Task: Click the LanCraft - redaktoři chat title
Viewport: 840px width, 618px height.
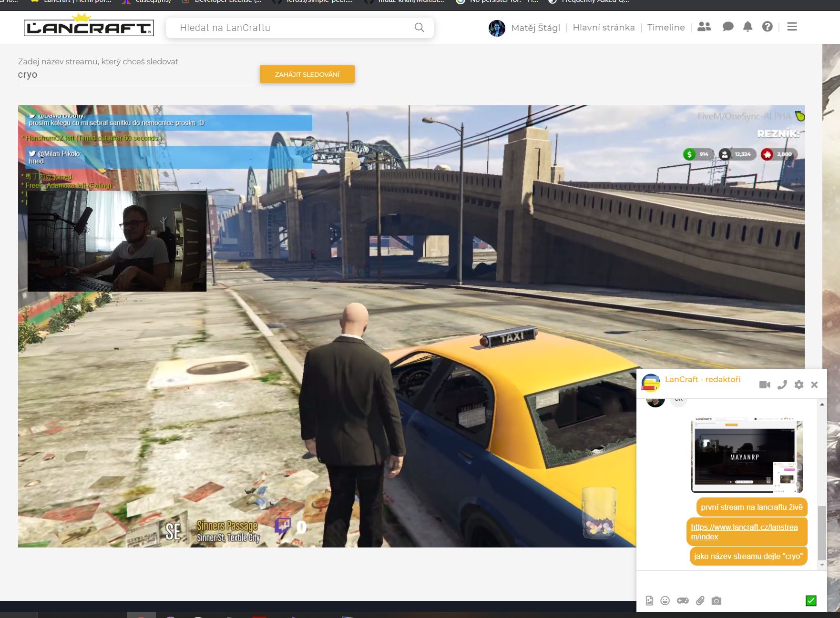Action: tap(703, 379)
